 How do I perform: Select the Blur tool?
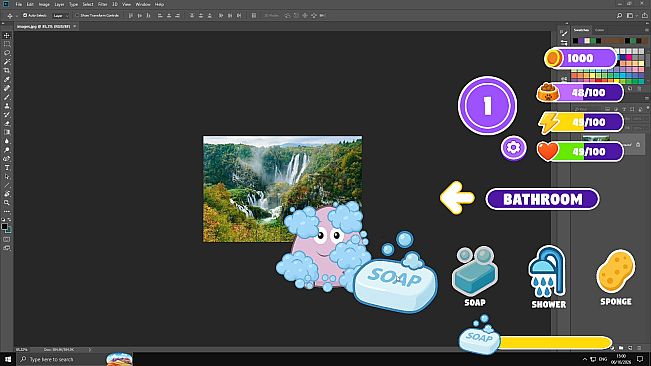pyautogui.click(x=7, y=141)
